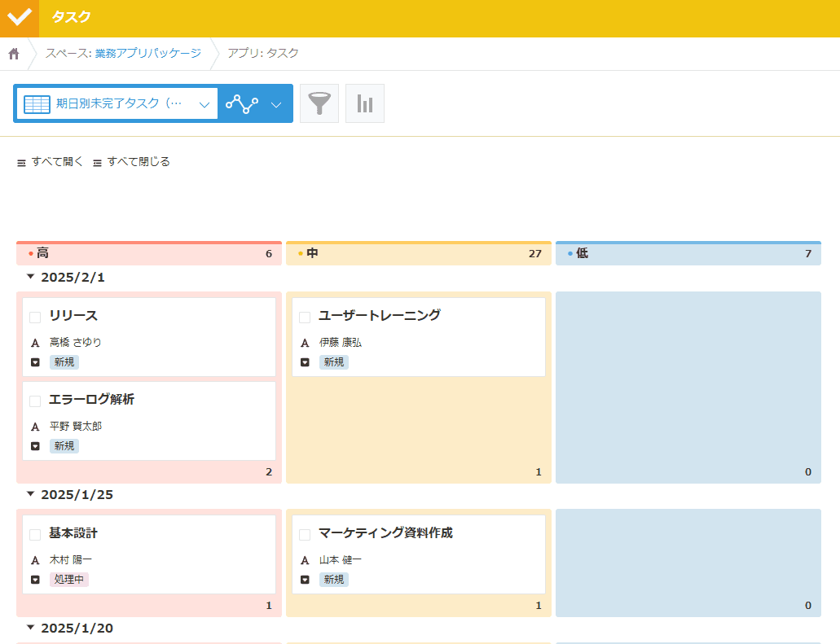Open the filter funnel button
Image resolution: width=840 pixels, height=644 pixels.
tap(319, 103)
